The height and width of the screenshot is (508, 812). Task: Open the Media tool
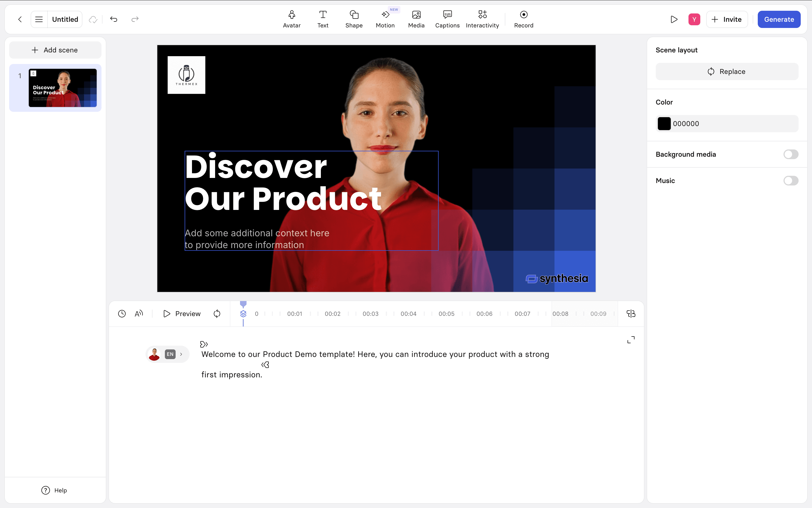pos(416,19)
